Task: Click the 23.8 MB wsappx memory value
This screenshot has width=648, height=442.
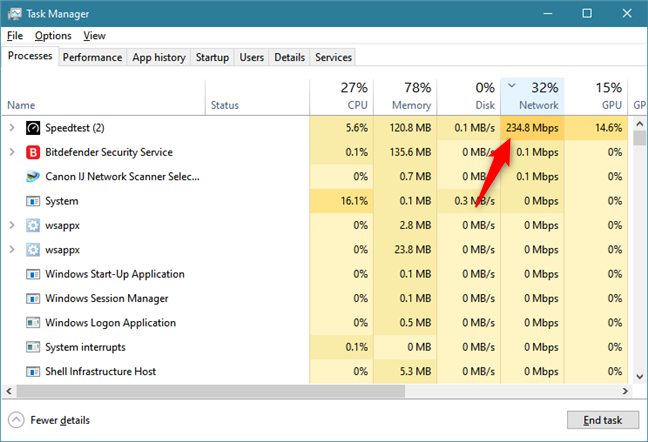Action: pyautogui.click(x=412, y=250)
